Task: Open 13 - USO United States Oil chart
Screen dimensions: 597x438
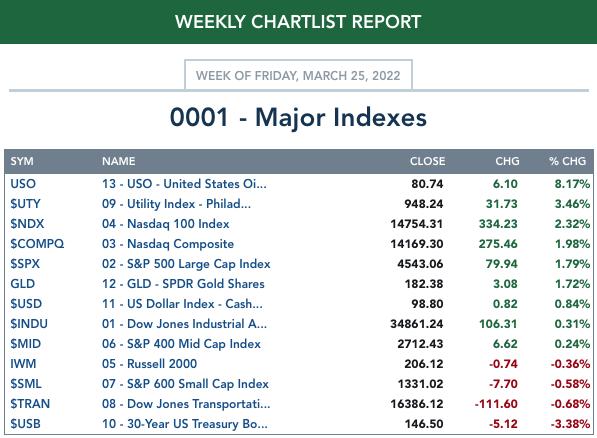Action: point(184,184)
